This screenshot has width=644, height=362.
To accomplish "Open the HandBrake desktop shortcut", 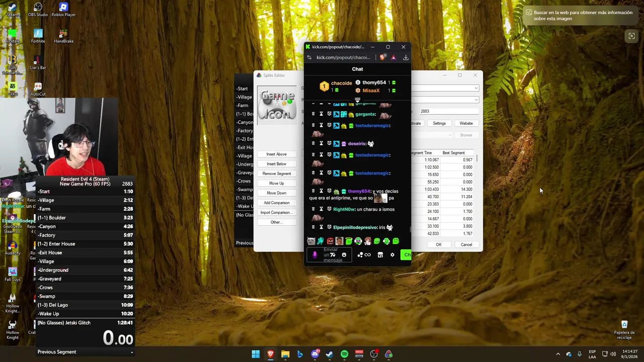I will [x=63, y=36].
